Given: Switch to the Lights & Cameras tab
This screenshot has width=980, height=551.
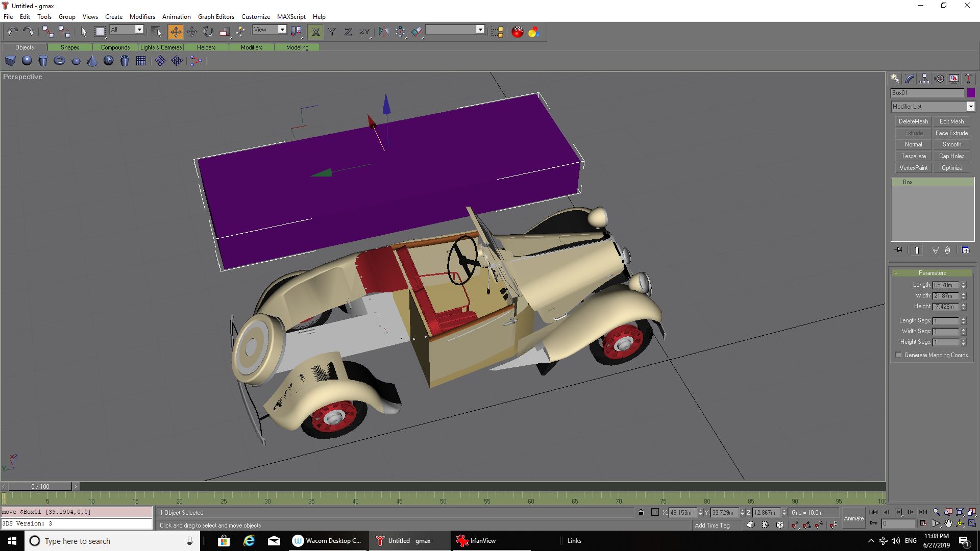Looking at the screenshot, I should pos(161,47).
